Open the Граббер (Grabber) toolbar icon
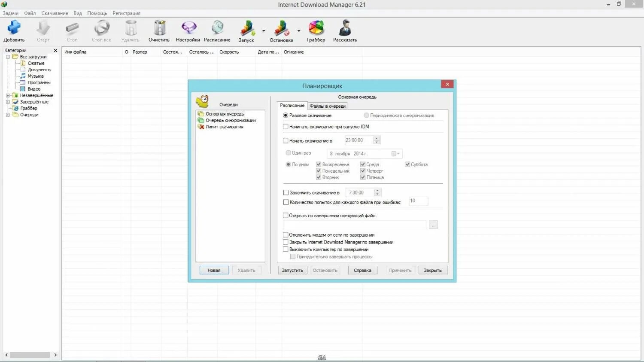 click(316, 29)
